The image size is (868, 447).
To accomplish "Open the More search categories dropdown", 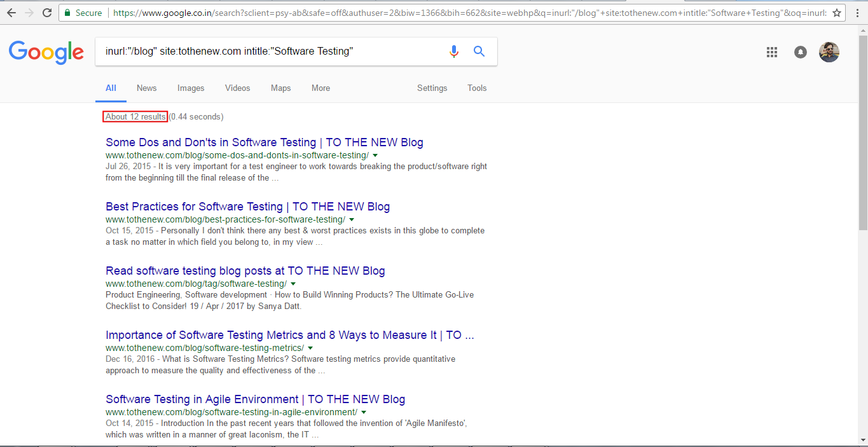I will coord(320,88).
